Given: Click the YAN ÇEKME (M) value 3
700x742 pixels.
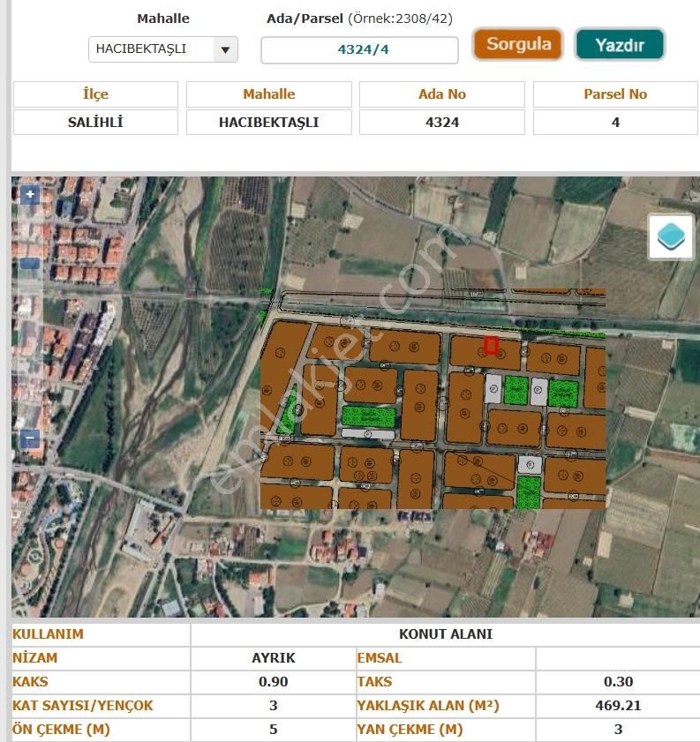Looking at the screenshot, I should (x=618, y=730).
